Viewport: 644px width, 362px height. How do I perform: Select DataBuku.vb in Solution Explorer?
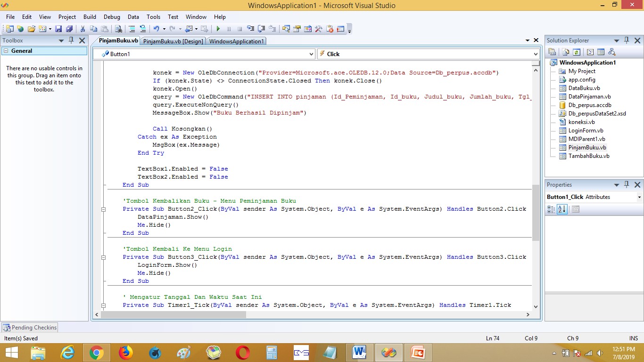pos(584,88)
